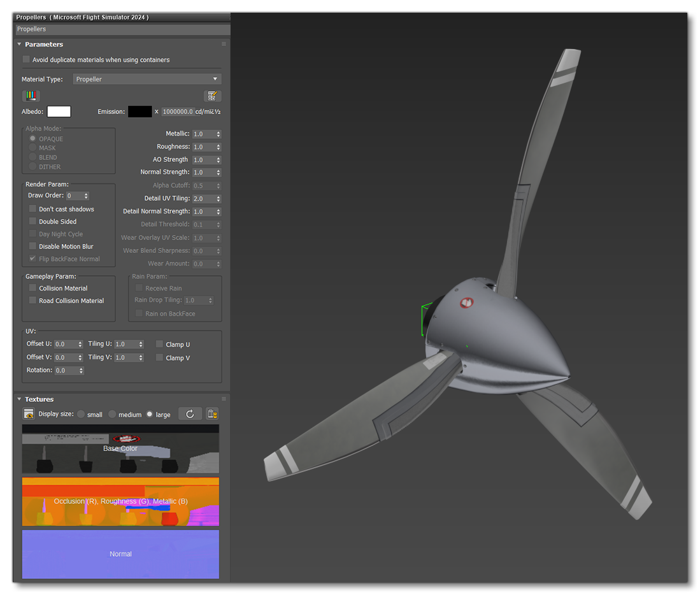This screenshot has width=700, height=595.
Task: Click the texture viewport display icon
Action: pyautogui.click(x=28, y=413)
